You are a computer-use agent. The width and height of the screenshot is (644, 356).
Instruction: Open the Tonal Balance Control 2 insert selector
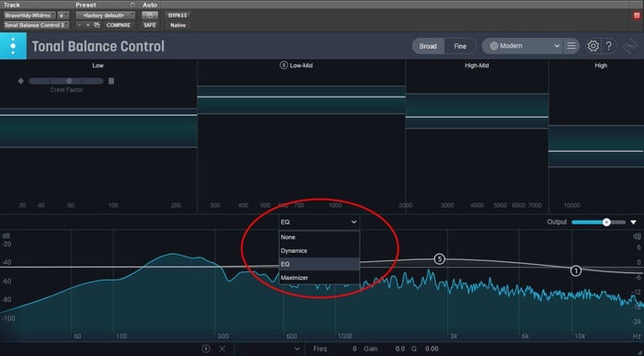pyautogui.click(x=36, y=25)
